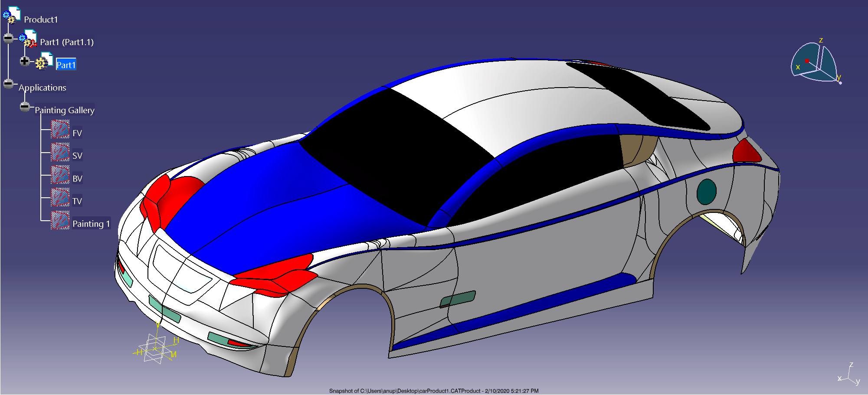Select the BV painting entry text
Viewport: 868px width, 395px height.
point(77,179)
